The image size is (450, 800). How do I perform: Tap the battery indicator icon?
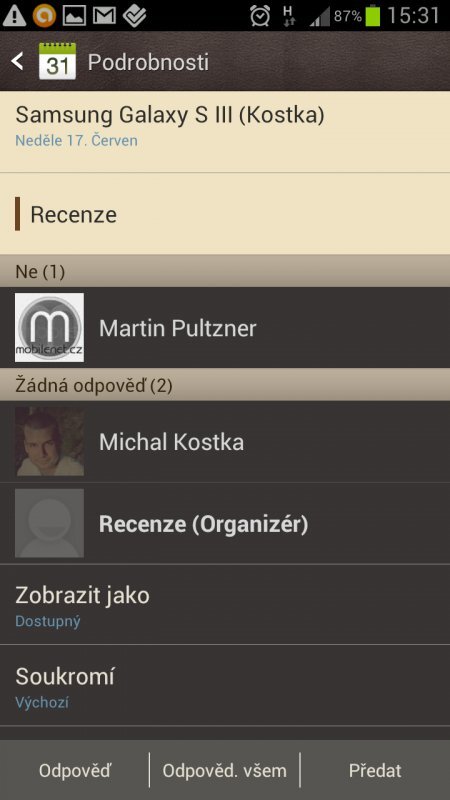click(x=372, y=16)
